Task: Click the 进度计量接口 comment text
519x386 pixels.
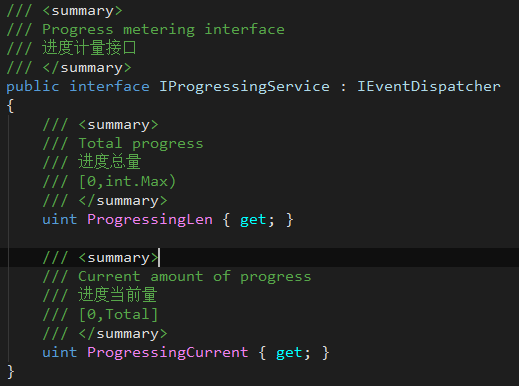Action: point(89,48)
